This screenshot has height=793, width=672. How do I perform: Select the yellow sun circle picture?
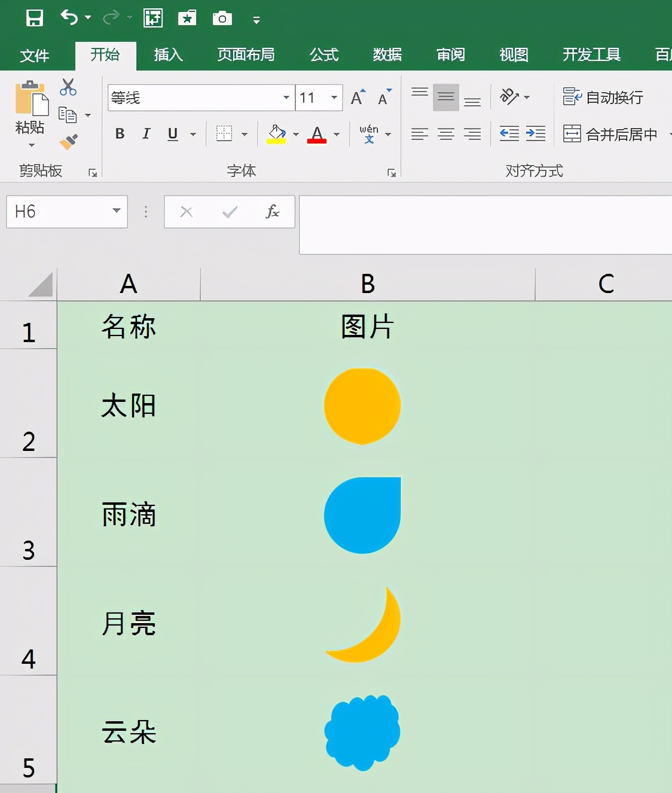pos(362,406)
